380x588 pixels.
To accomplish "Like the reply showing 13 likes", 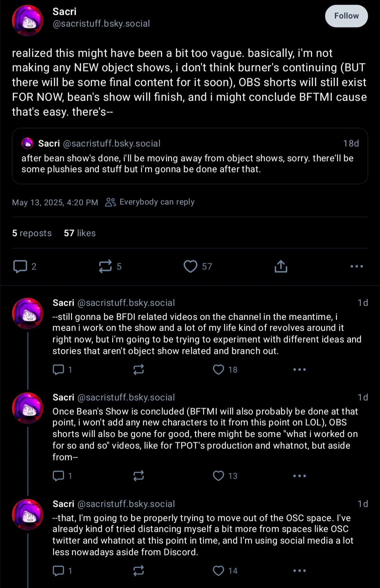I will [x=219, y=476].
